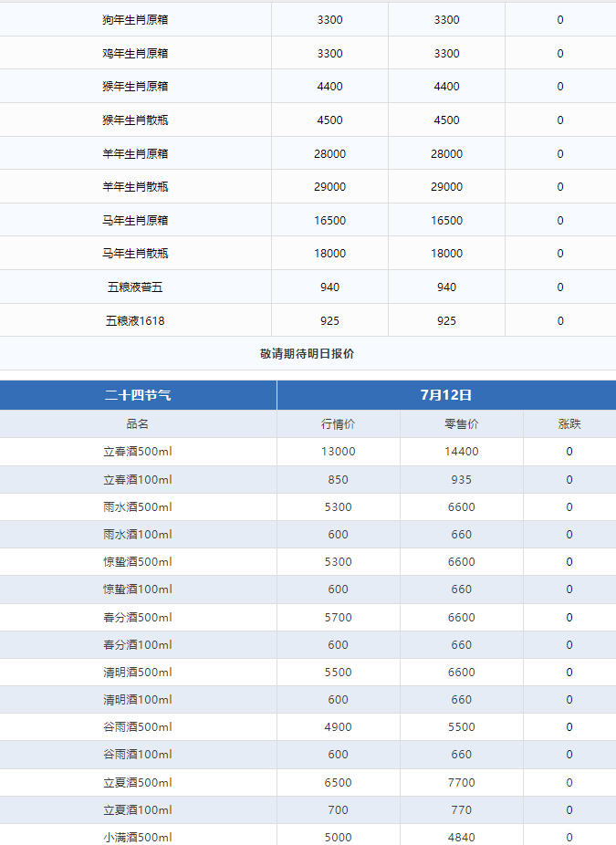Click the 猴年生肖散瓶 product name
Viewport: 616px width, 845px height.
[x=135, y=120]
